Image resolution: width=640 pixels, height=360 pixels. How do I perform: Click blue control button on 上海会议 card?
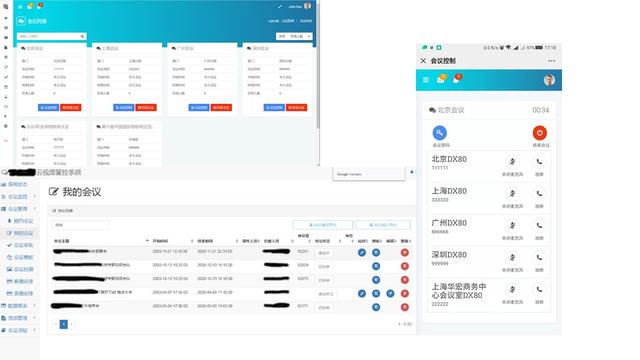point(124,107)
